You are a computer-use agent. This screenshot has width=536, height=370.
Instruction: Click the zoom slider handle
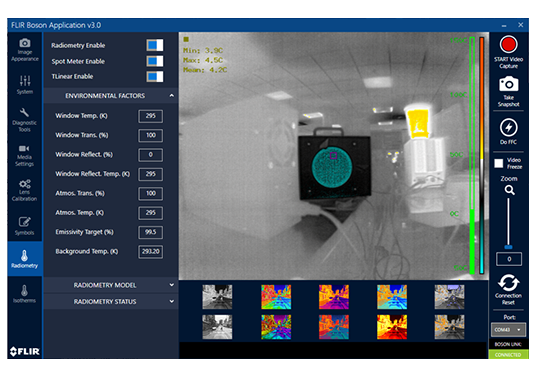click(x=509, y=247)
